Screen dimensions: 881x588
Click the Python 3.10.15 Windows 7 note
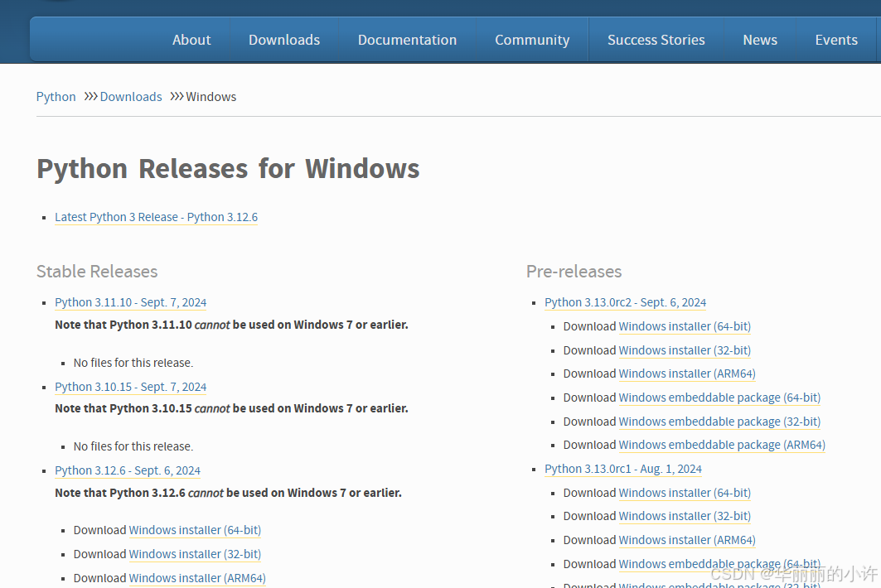point(231,409)
